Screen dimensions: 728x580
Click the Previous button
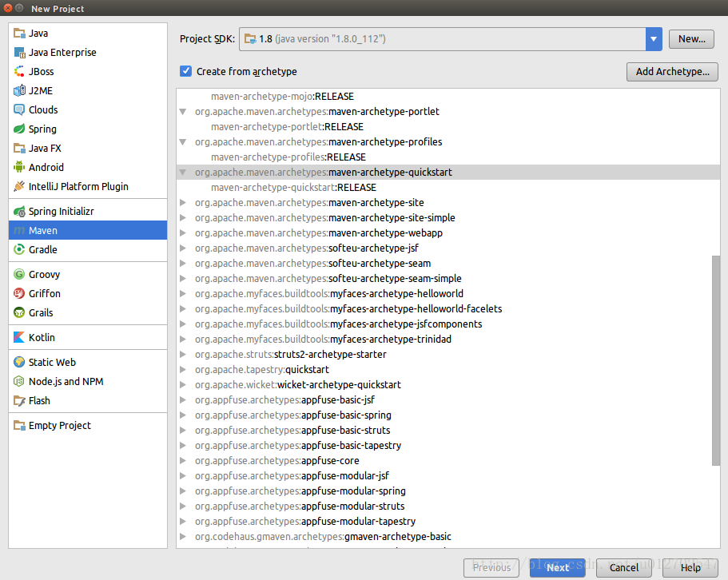[x=491, y=567]
